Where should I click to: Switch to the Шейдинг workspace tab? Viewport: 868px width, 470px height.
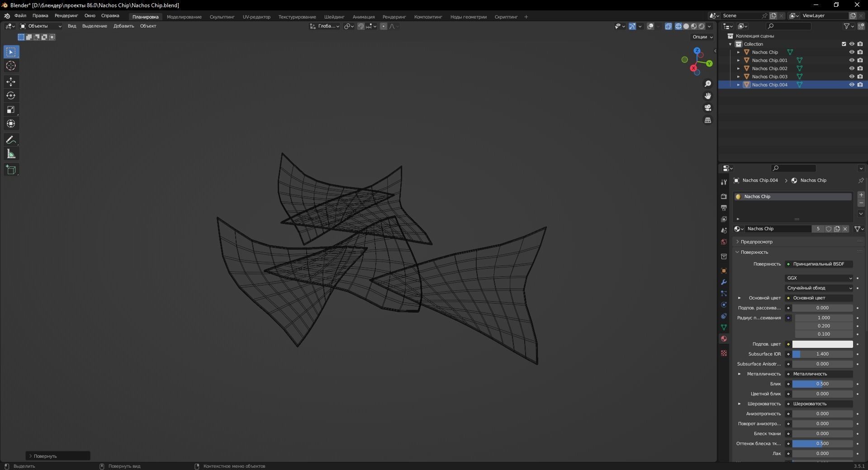pyautogui.click(x=334, y=17)
